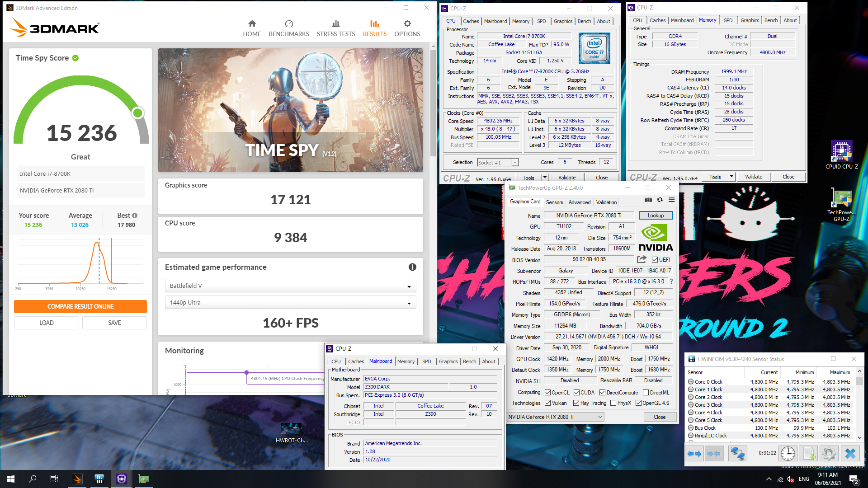This screenshot has height=488, width=868.
Task: Open the 3DMark Options gear
Action: pyautogui.click(x=407, y=28)
